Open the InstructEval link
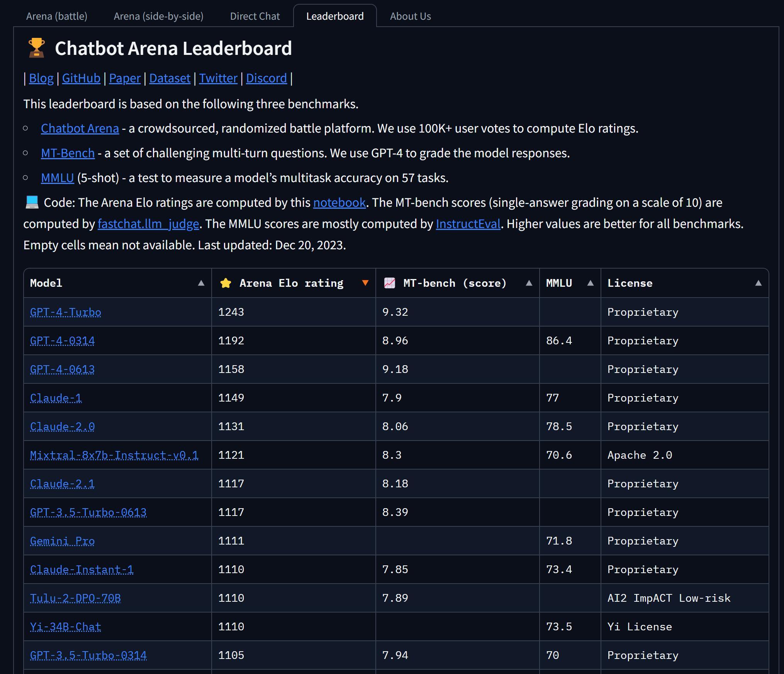Image resolution: width=784 pixels, height=674 pixels. 468,224
